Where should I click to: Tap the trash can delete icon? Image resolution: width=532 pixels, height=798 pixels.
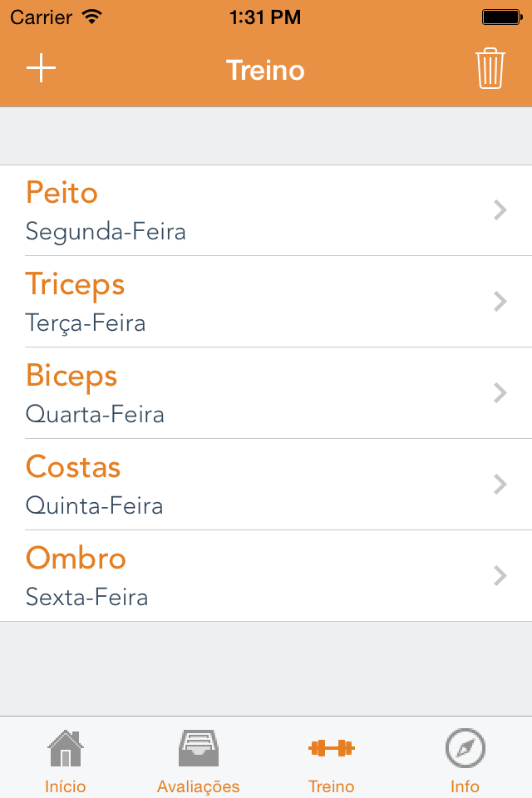(x=490, y=69)
